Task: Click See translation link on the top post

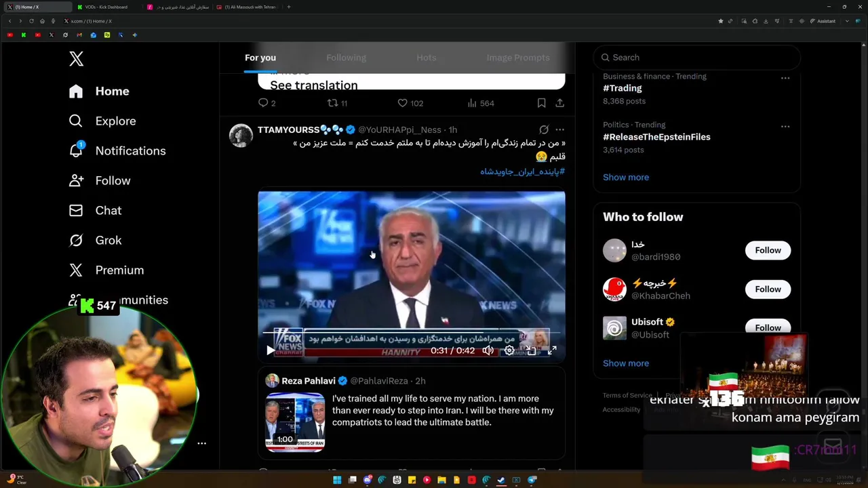Action: pos(314,85)
